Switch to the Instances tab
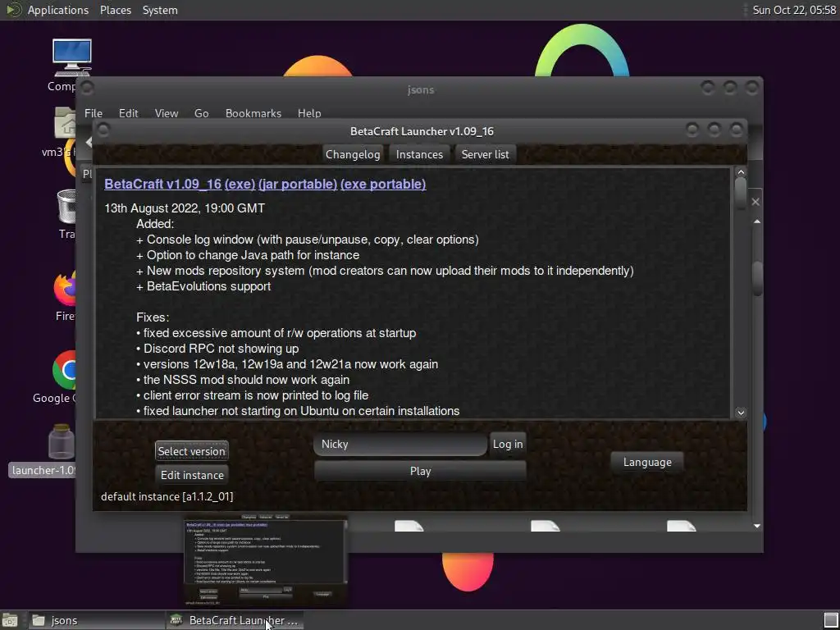The height and width of the screenshot is (630, 840). click(419, 154)
